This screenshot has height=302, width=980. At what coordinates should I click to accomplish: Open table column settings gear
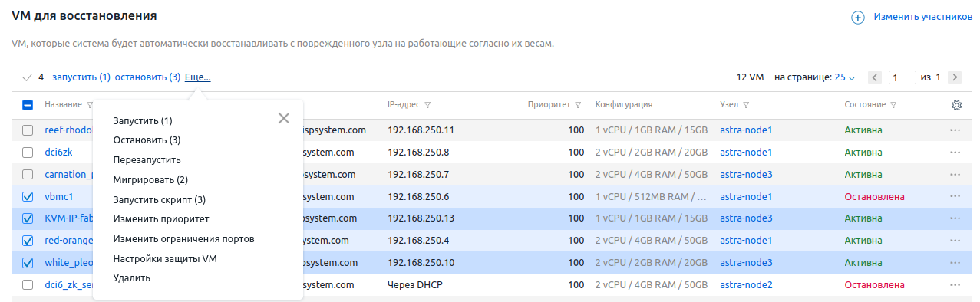pos(956,105)
